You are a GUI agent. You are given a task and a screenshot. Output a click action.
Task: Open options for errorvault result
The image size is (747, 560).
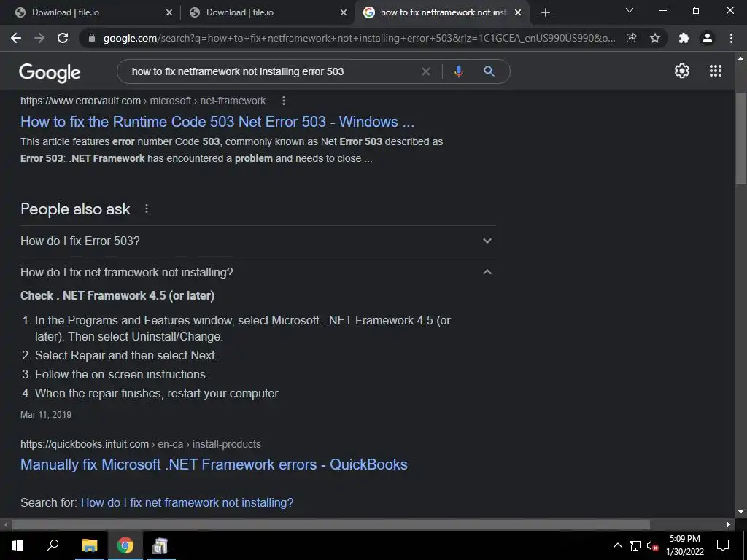(x=284, y=101)
